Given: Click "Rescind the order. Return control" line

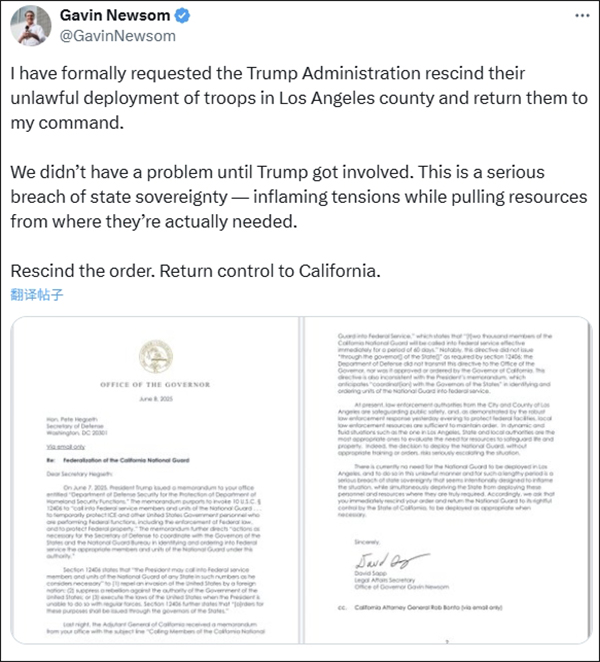Looking at the screenshot, I should click(195, 271).
